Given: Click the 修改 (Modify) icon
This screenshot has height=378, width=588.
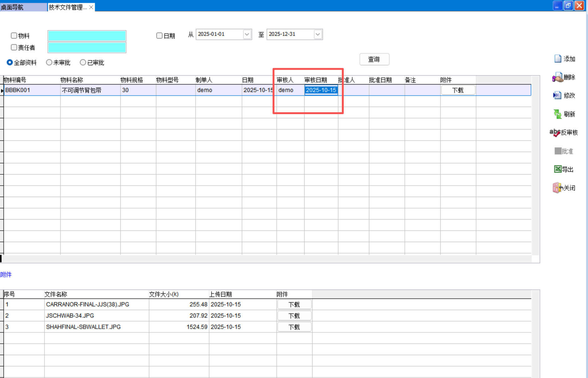Looking at the screenshot, I should [x=557, y=95].
